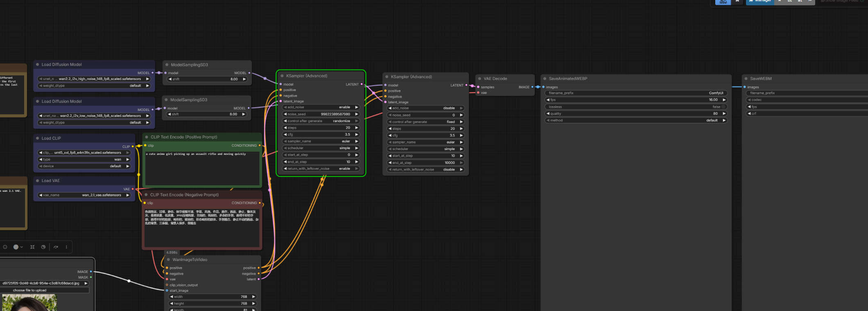Image resolution: width=868 pixels, height=311 pixels.
Task: Click the end_at_step field showing 10000
Action: pyautogui.click(x=426, y=163)
